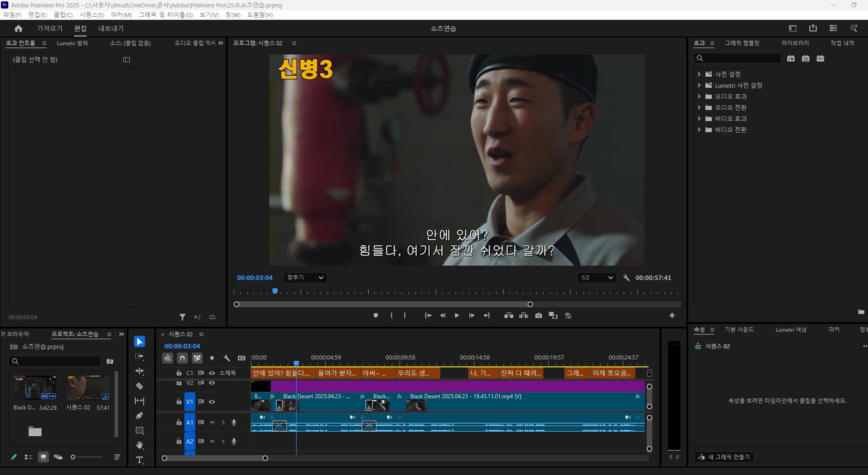Viewport: 868px width, 475px height.
Task: Expand the 사전 설정 folder
Action: point(699,74)
